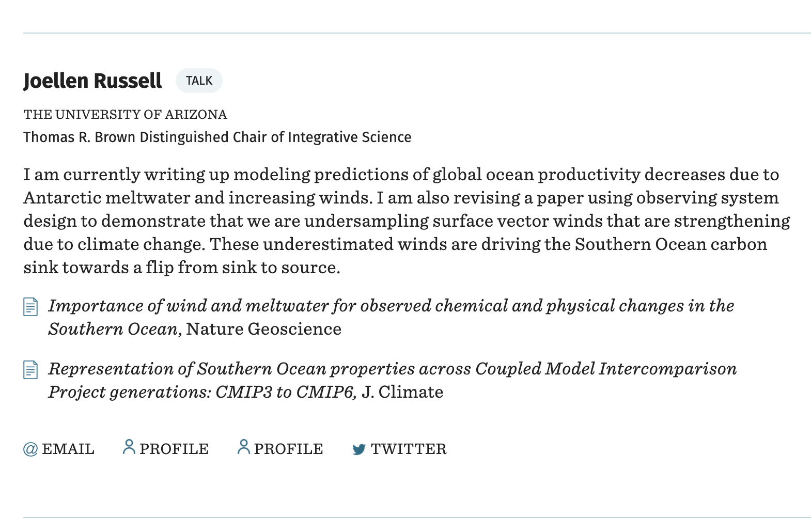Click 'Project generations: CMIP3 to CMIP6' line
Viewport: 811px width, 532px height.
[x=202, y=392]
